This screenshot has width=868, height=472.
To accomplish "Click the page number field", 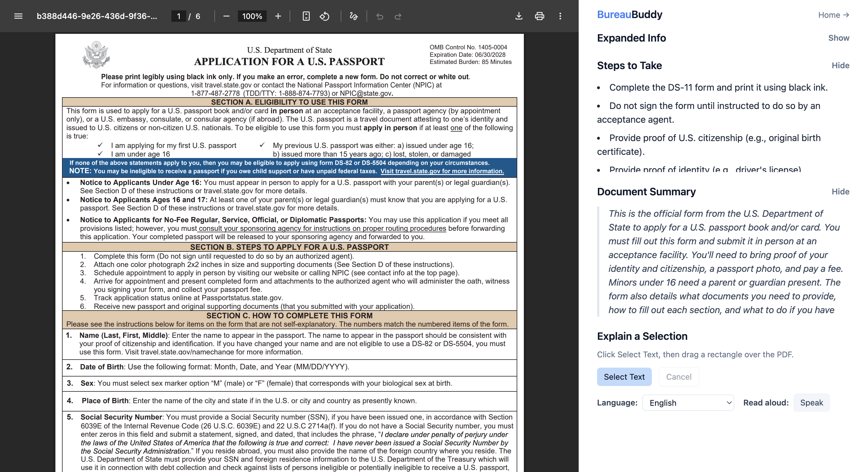I will click(179, 16).
